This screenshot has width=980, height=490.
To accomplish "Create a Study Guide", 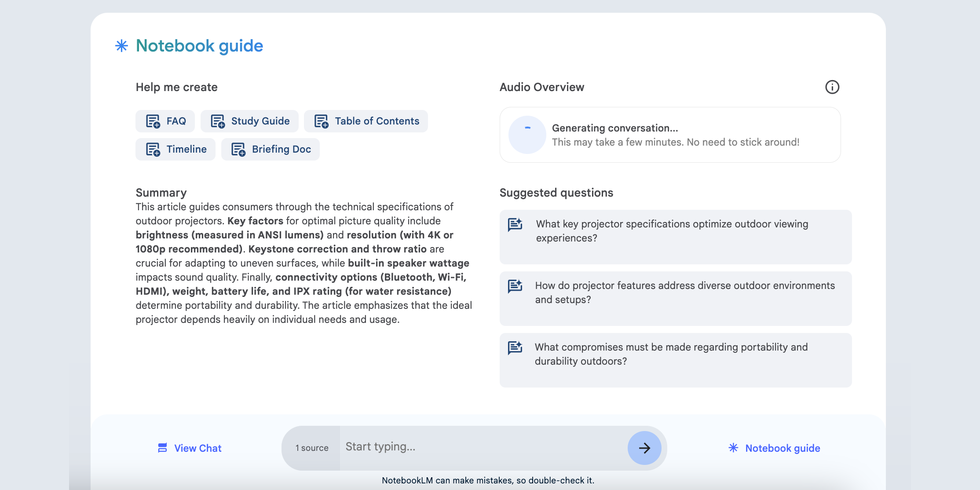I will pos(249,121).
